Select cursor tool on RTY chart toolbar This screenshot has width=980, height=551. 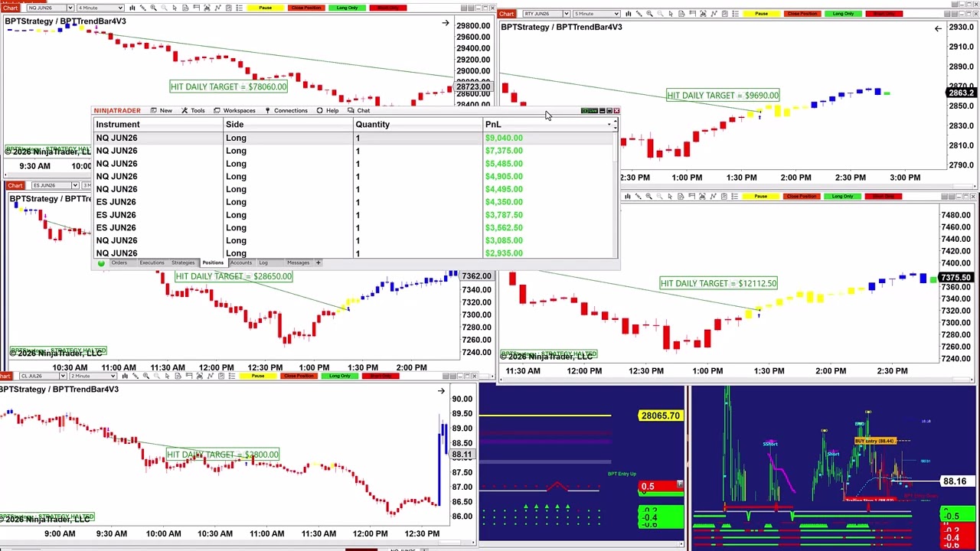point(671,14)
